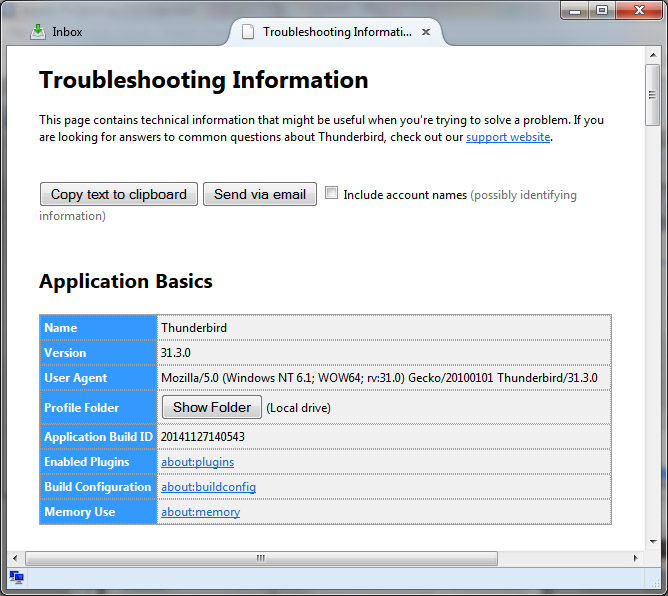Viewport: 668px width, 596px height.
Task: Click the Application Basics heading
Action: point(126,281)
